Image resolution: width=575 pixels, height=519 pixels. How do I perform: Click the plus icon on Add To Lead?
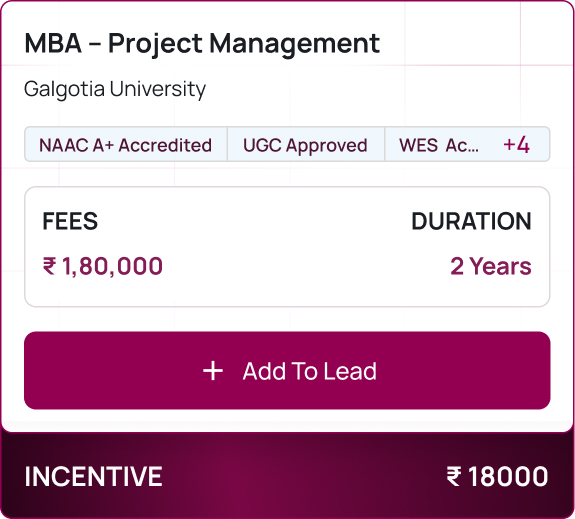pyautogui.click(x=213, y=371)
